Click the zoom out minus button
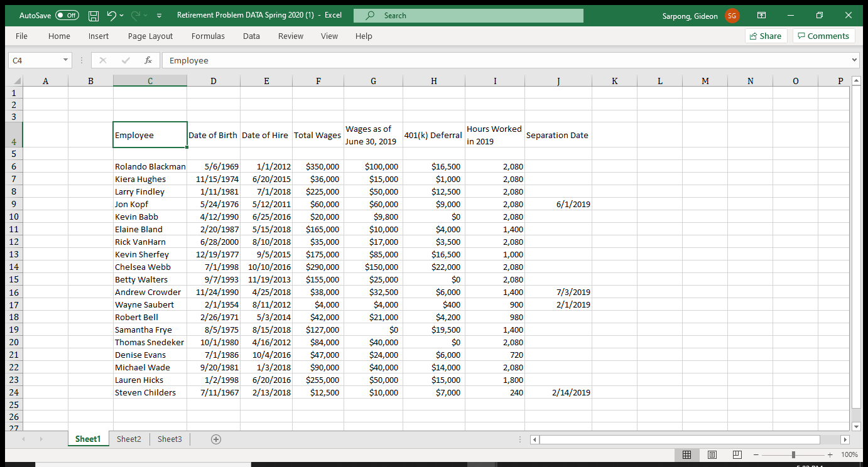The width and height of the screenshot is (868, 467). coord(756,454)
